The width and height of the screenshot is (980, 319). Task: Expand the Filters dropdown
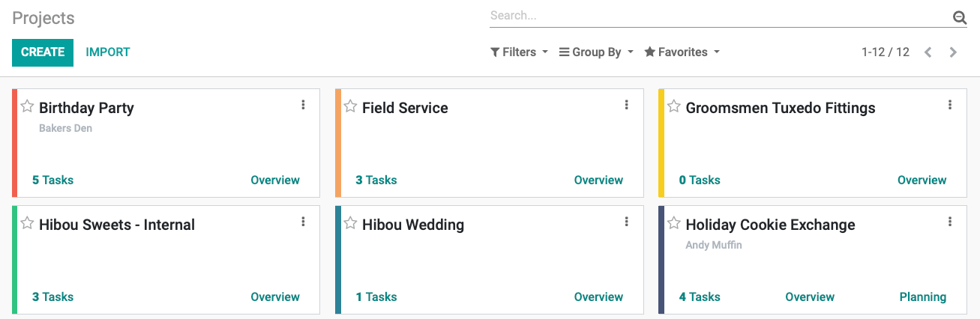(x=519, y=52)
